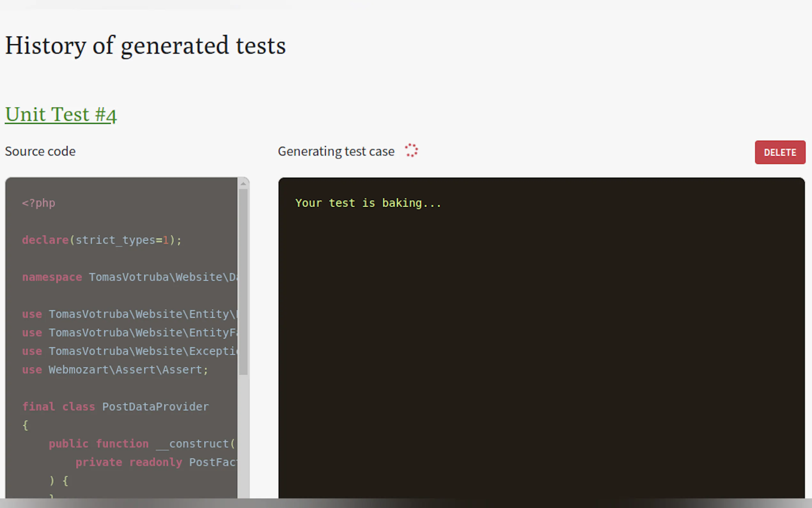Image resolution: width=812 pixels, height=508 pixels.
Task: Click the source code scrollbar thumb
Action: click(x=243, y=282)
